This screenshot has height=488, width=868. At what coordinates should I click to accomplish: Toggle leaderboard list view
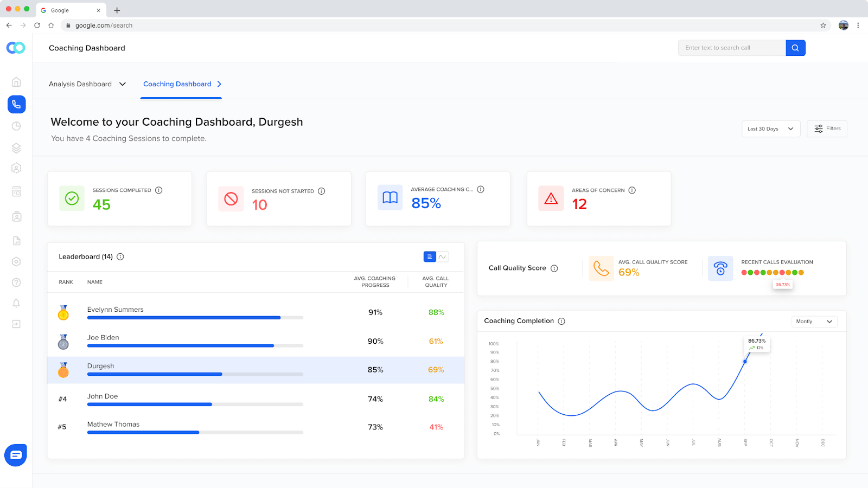(x=429, y=256)
